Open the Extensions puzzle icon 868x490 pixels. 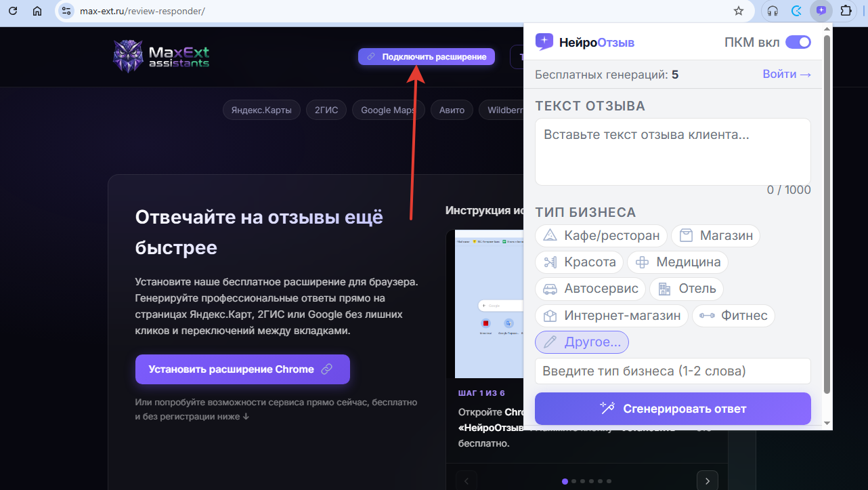(846, 11)
